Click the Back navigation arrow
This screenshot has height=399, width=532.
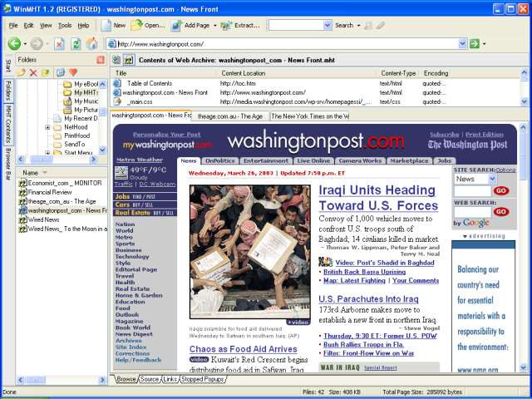[x=13, y=43]
